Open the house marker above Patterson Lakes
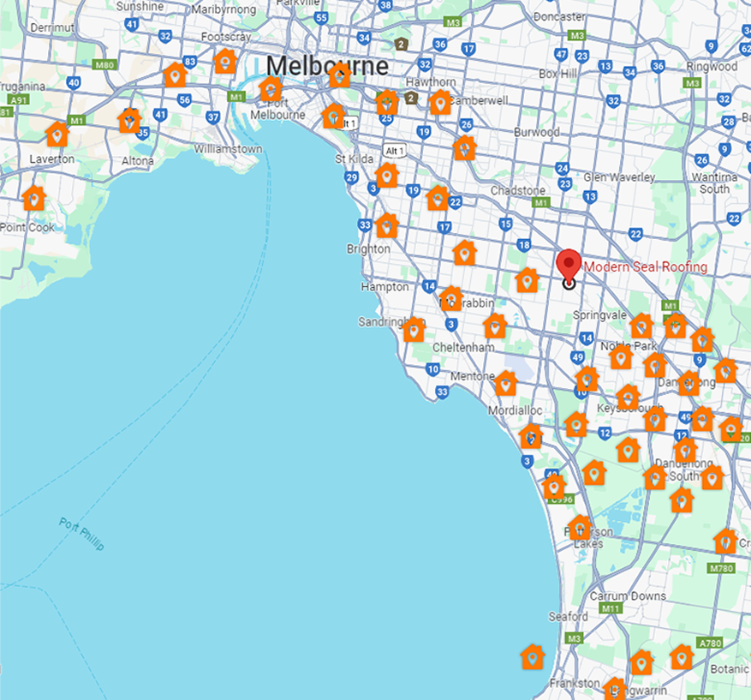Viewport: 751px width, 700px height. (x=580, y=528)
